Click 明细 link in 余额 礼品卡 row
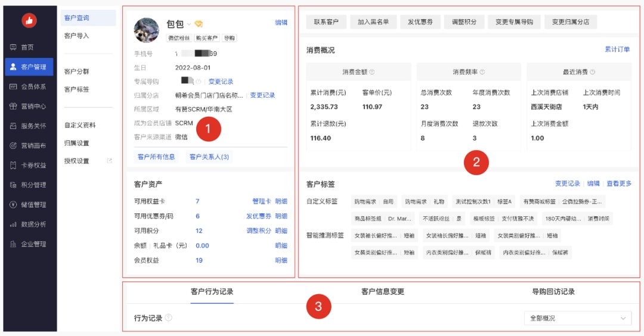This screenshot has height=336, width=644. point(281,245)
